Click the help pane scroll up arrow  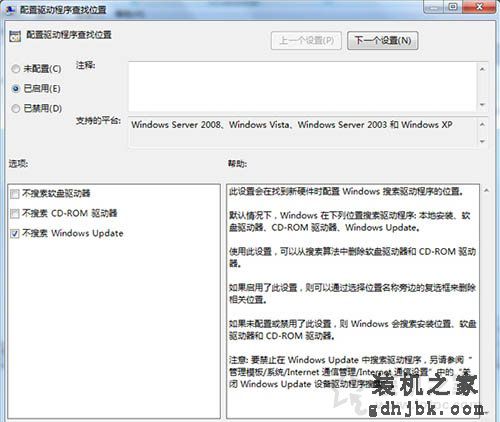click(x=486, y=191)
